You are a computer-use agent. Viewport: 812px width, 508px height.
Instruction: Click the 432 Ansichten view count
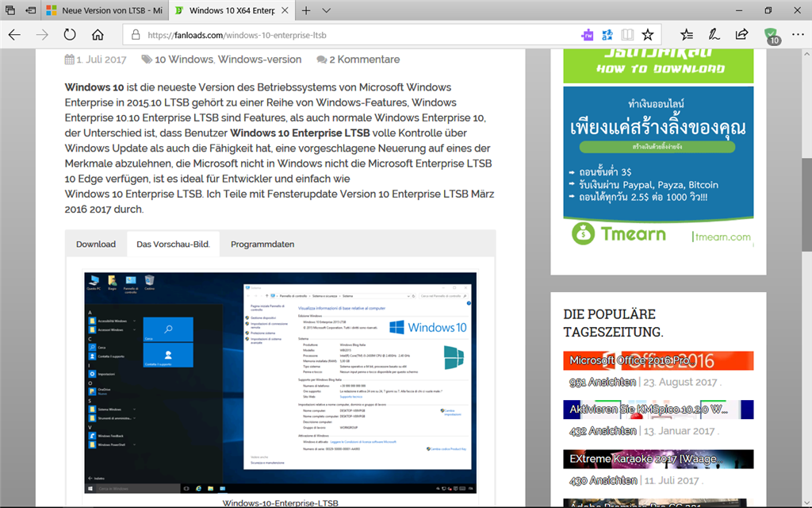point(603,431)
